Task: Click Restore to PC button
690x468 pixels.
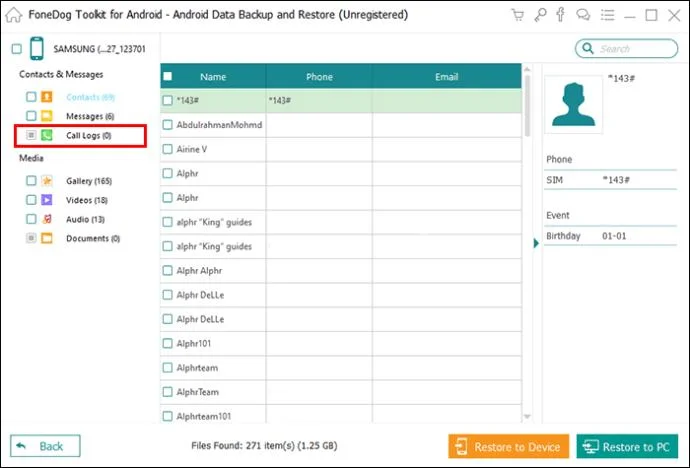Action: tap(627, 446)
